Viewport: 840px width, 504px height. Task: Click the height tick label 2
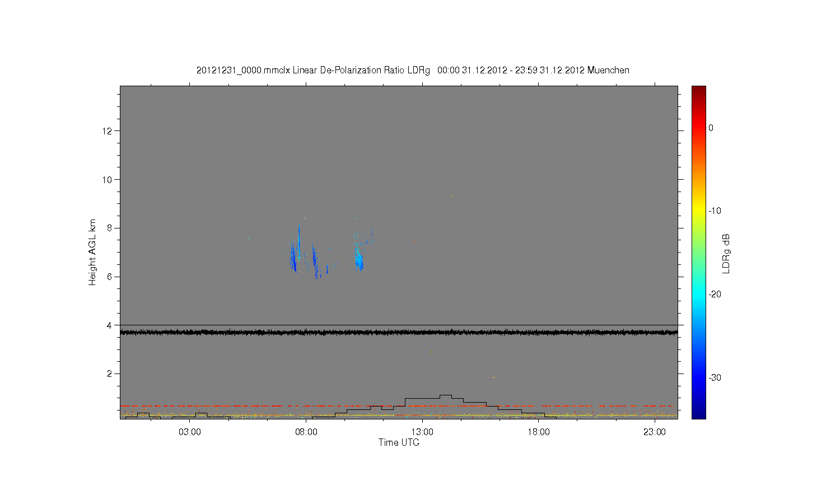point(110,374)
